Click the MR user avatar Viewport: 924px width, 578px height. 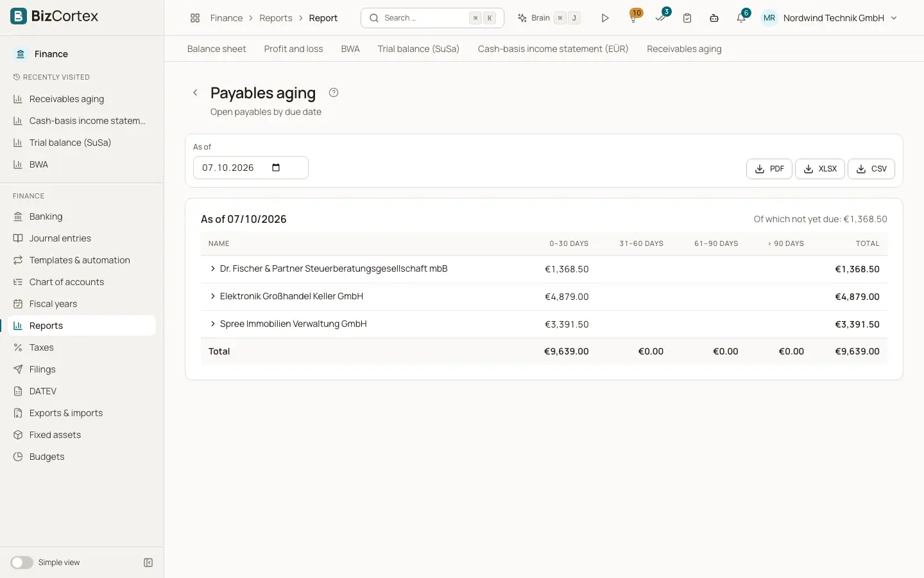pos(769,18)
